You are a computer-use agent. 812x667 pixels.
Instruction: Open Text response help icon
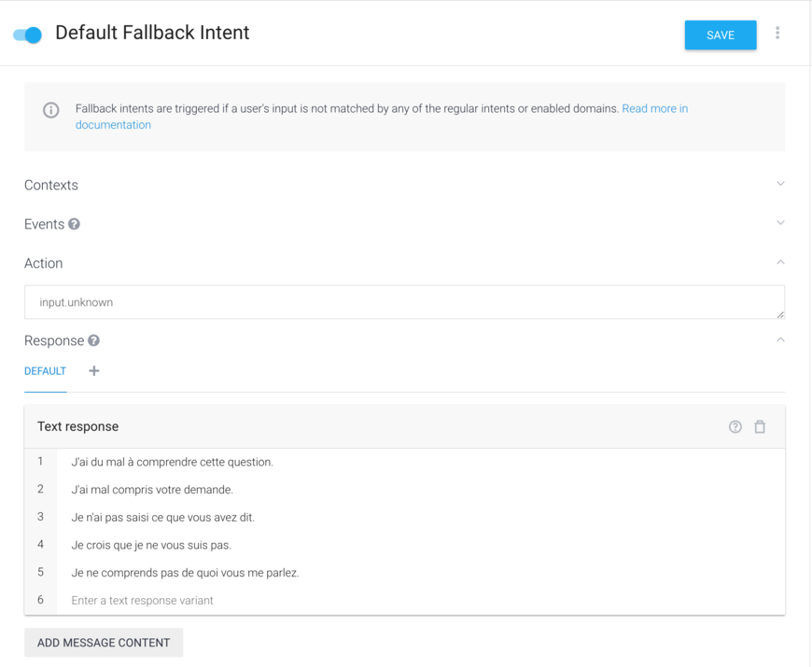point(735,426)
